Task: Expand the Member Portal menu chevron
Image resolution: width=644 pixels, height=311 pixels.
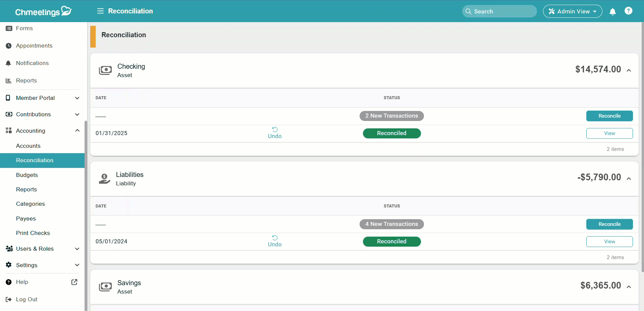Action: [77, 98]
